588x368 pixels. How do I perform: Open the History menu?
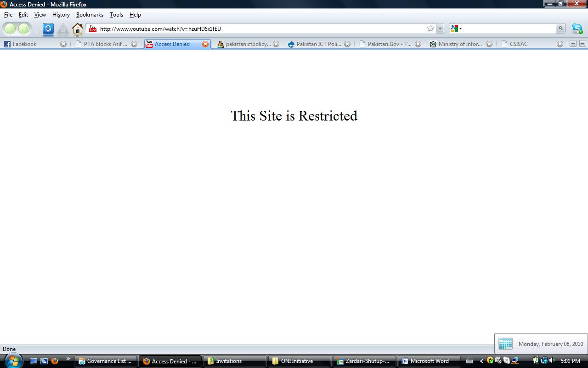[61, 15]
